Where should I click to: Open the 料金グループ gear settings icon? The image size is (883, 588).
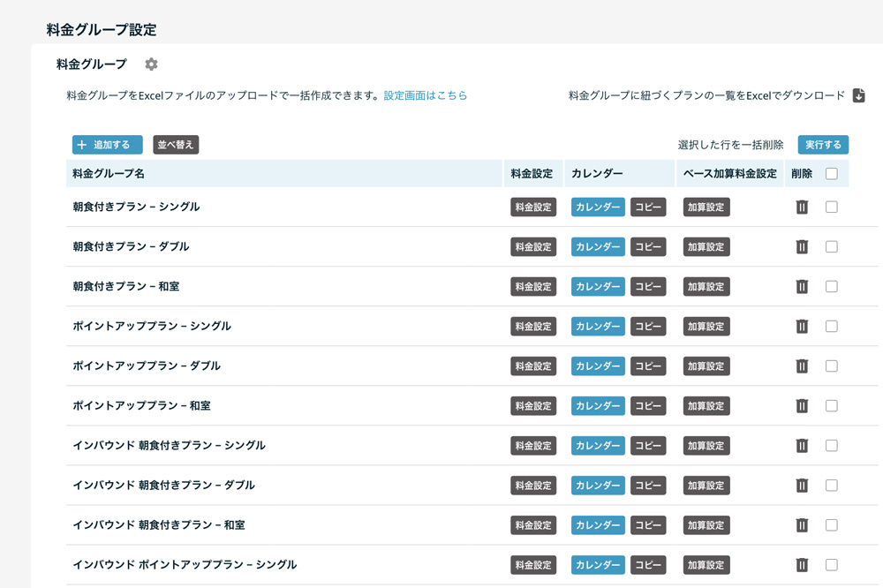pos(151,64)
